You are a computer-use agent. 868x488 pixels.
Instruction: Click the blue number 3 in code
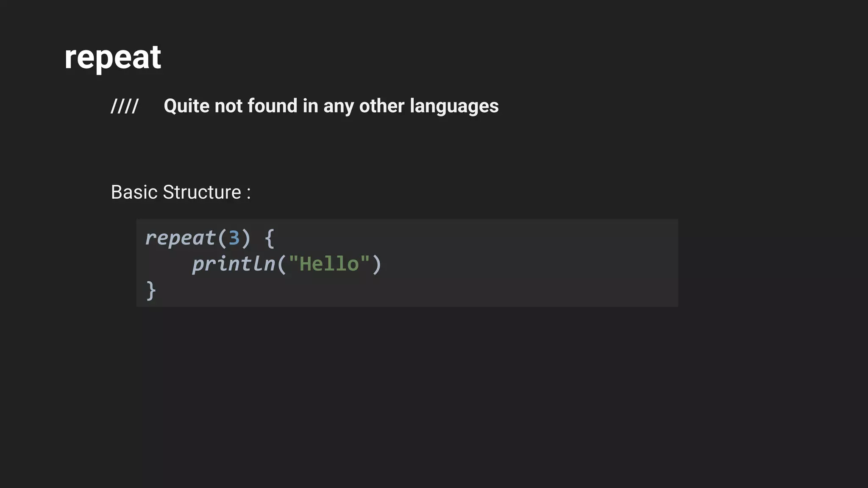tap(234, 238)
